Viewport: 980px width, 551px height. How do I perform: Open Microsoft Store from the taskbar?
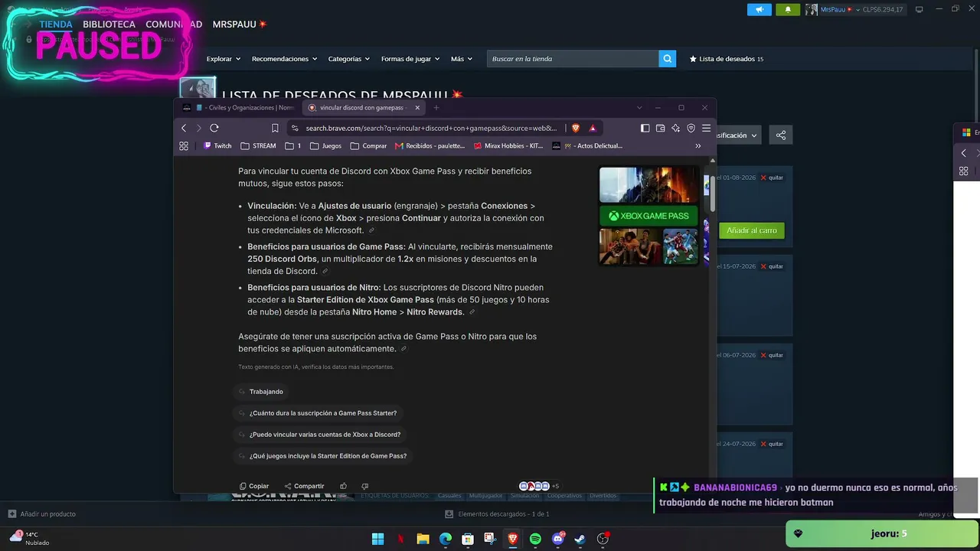click(x=468, y=539)
